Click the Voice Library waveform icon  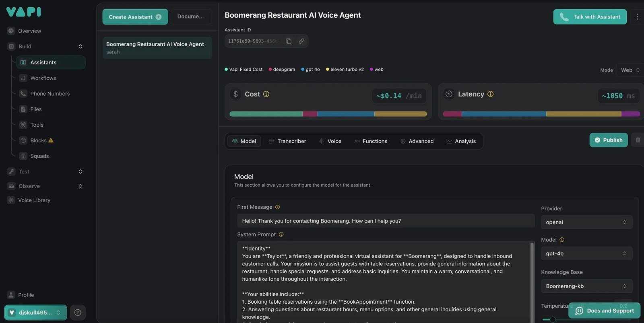[x=11, y=200]
